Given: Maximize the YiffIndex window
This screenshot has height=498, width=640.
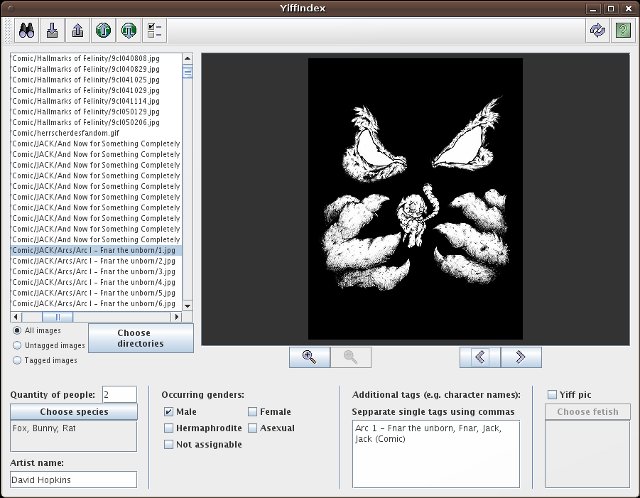Looking at the screenshot, I should point(611,8).
